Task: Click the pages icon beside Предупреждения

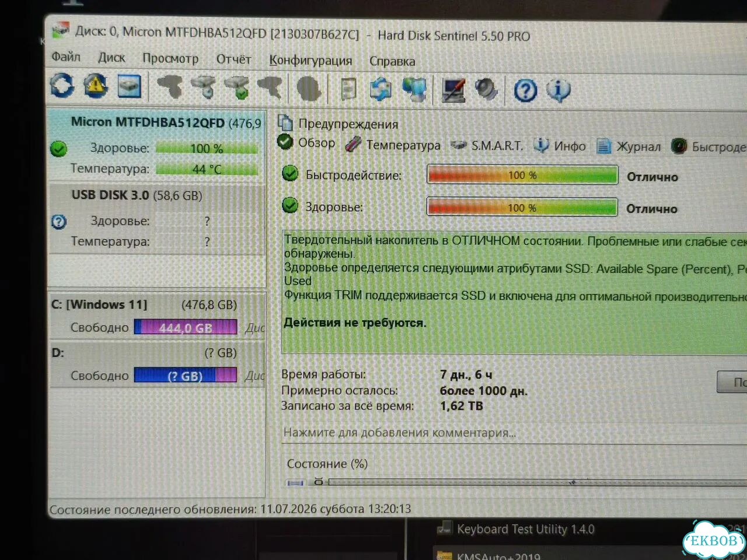Action: pyautogui.click(x=285, y=123)
